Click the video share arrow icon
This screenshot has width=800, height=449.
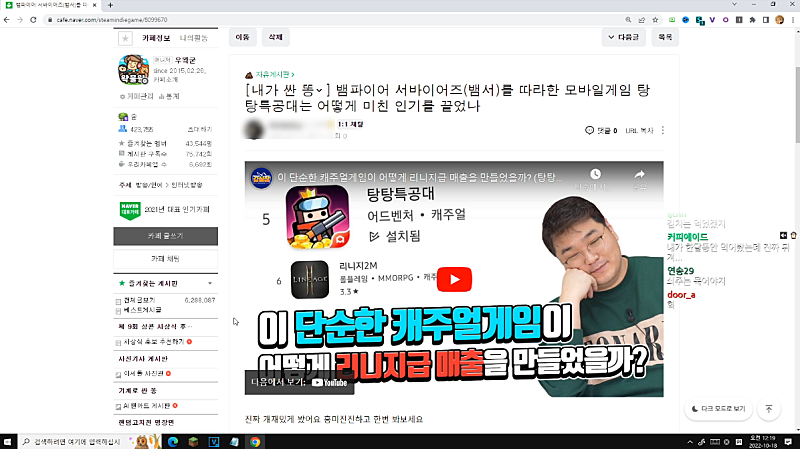click(x=639, y=174)
